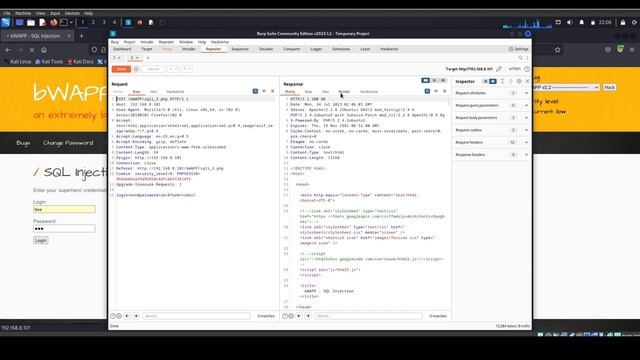Open send options gear next to Send
Viewport: 640px width, 360px height.
[x=136, y=69]
